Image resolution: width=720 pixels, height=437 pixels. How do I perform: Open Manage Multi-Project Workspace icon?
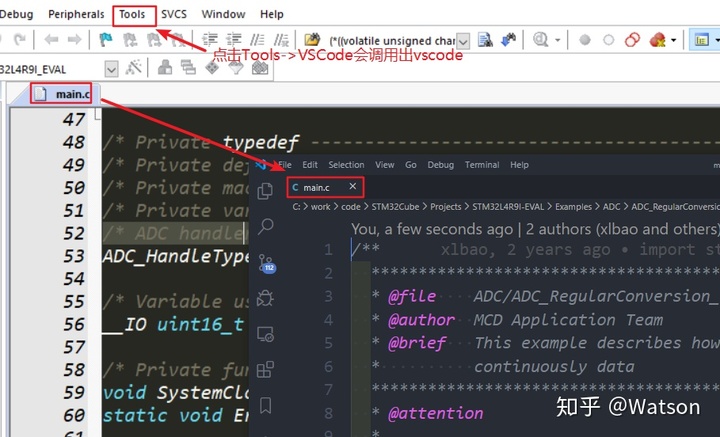pyautogui.click(x=188, y=67)
